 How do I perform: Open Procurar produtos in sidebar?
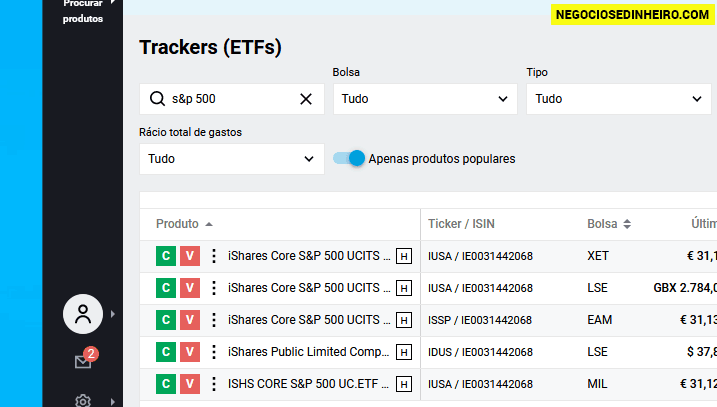[83, 11]
